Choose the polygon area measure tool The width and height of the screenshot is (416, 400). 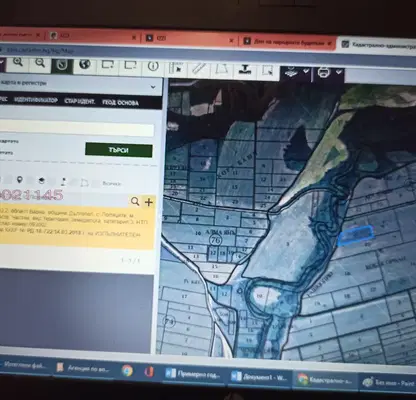point(221,69)
